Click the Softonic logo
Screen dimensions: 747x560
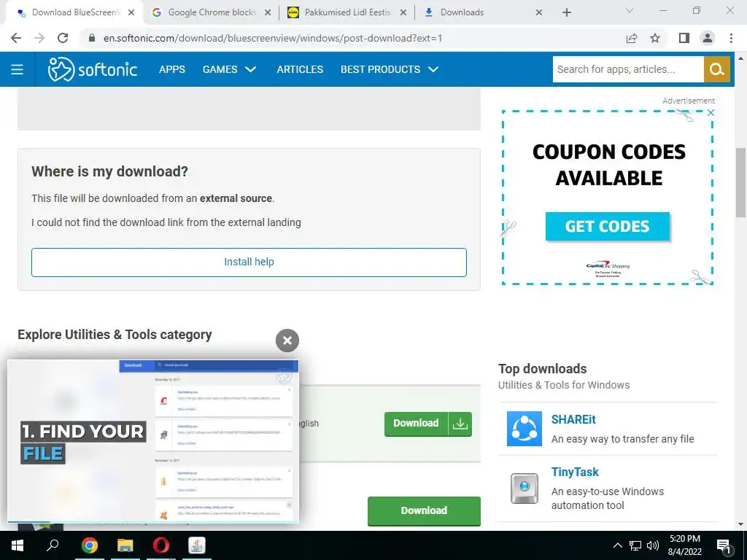[x=93, y=69]
